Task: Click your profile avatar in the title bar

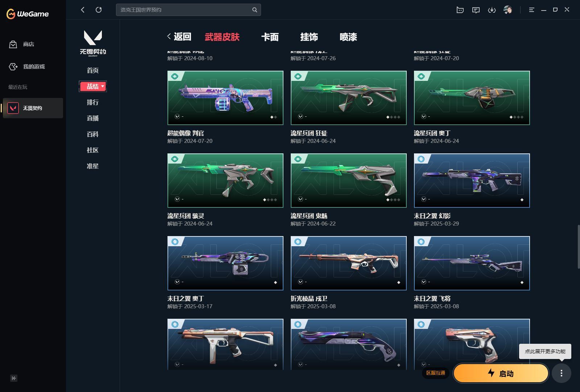Action: 508,10
